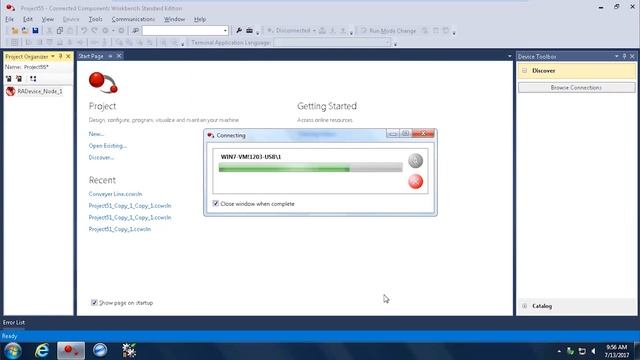Click the volume speaker tray icon
Image resolution: width=640 pixels, height=360 pixels.
coord(593,351)
